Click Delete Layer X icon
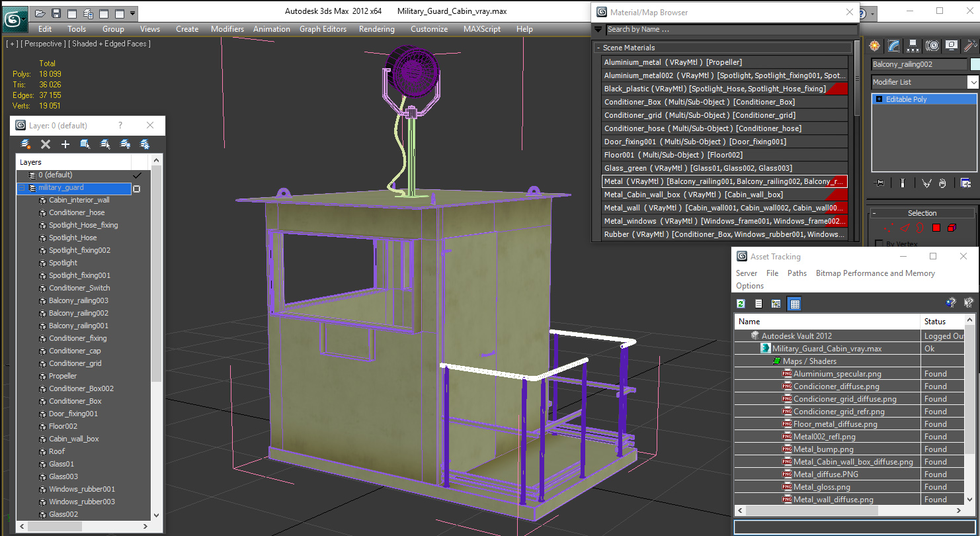 [46, 144]
